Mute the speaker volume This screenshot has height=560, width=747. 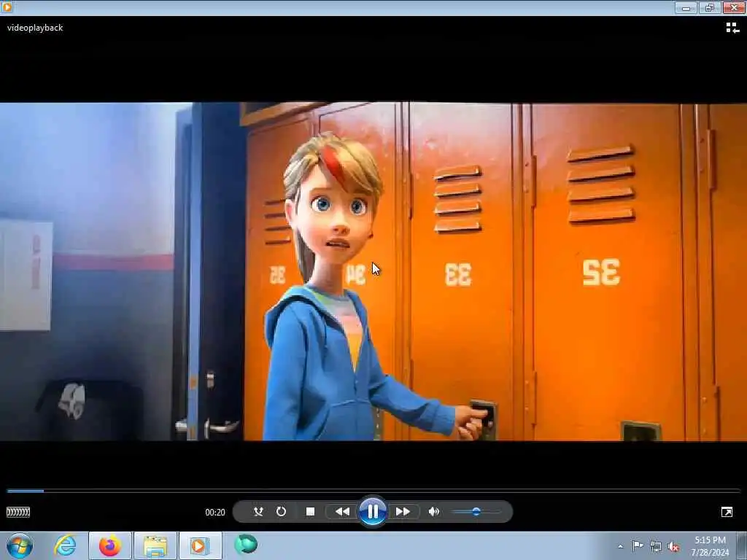(x=433, y=511)
